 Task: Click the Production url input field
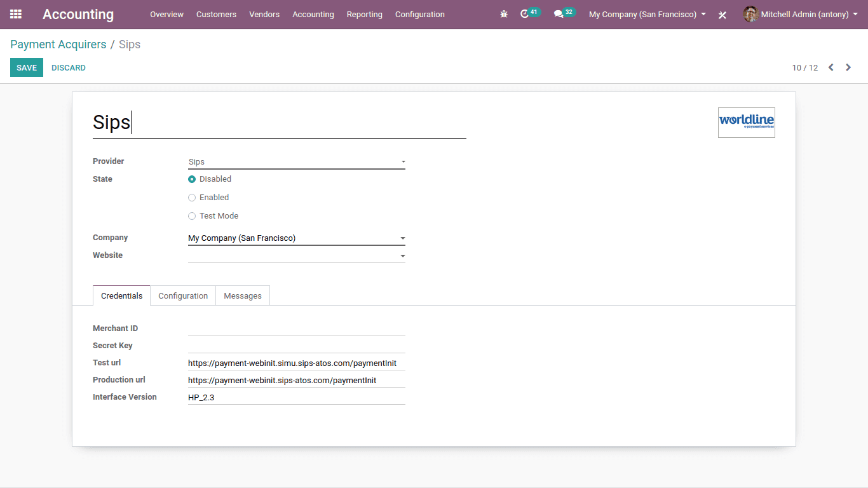(297, 381)
